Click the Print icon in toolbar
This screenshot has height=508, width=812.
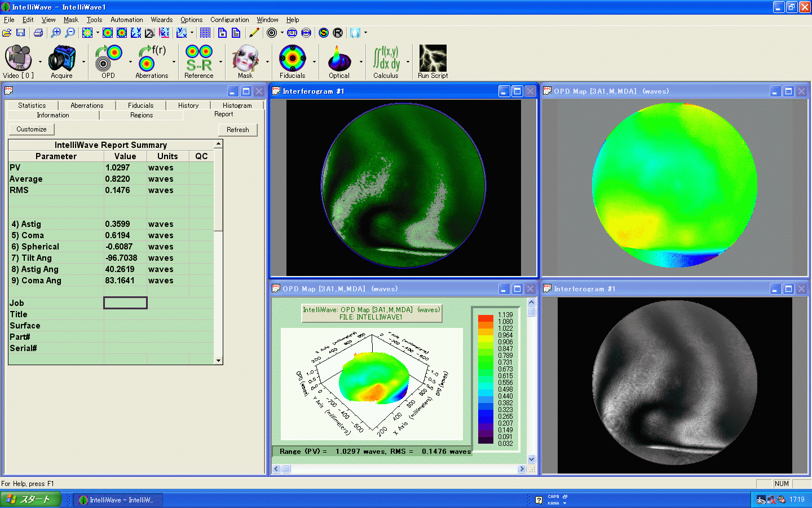(x=38, y=33)
